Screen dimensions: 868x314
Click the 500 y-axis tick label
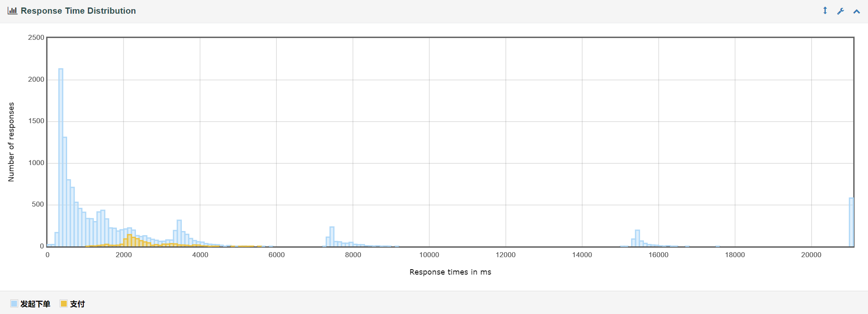coord(38,204)
